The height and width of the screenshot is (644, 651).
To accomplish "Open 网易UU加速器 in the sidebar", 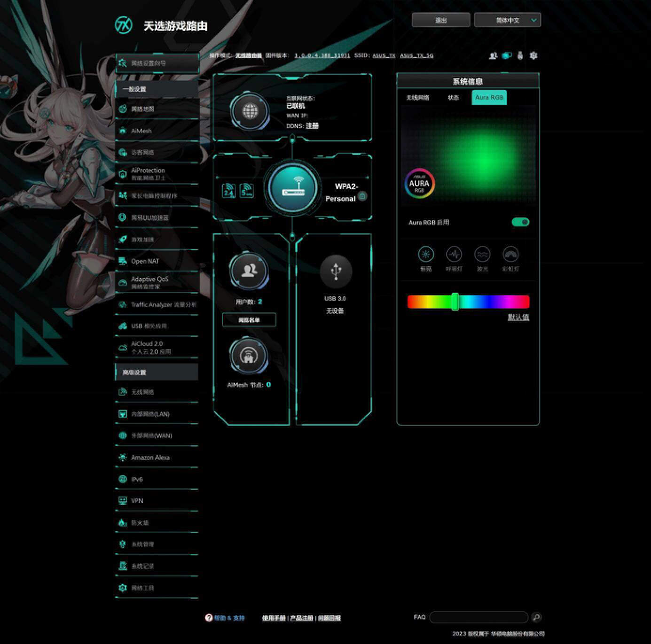I will [x=157, y=217].
